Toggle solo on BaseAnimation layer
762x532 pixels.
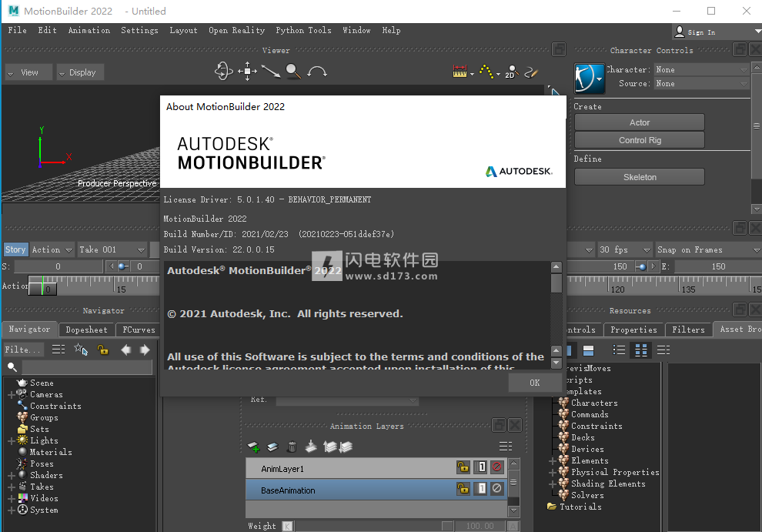(x=481, y=488)
